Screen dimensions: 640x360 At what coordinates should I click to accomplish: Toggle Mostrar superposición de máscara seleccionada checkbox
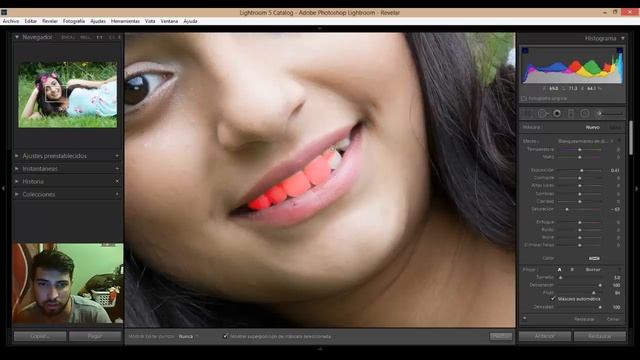tap(225, 336)
